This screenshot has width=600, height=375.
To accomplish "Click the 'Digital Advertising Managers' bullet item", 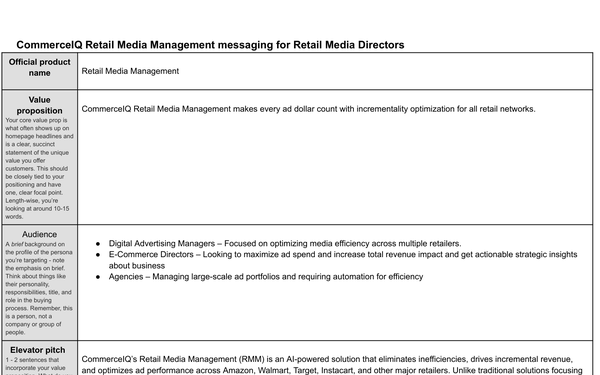I will click(285, 244).
